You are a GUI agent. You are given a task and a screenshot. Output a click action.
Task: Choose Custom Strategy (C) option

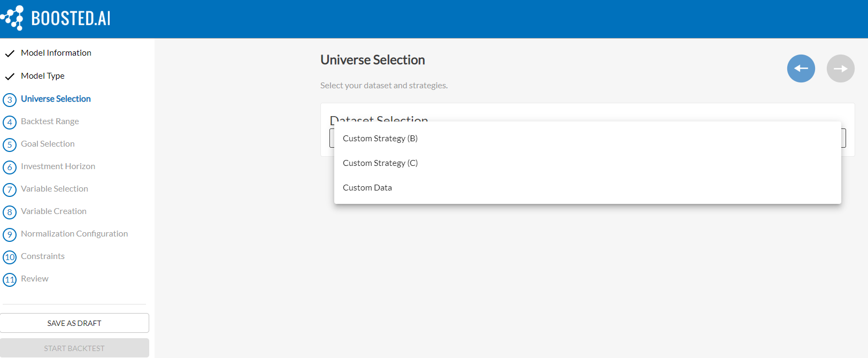[x=587, y=163]
